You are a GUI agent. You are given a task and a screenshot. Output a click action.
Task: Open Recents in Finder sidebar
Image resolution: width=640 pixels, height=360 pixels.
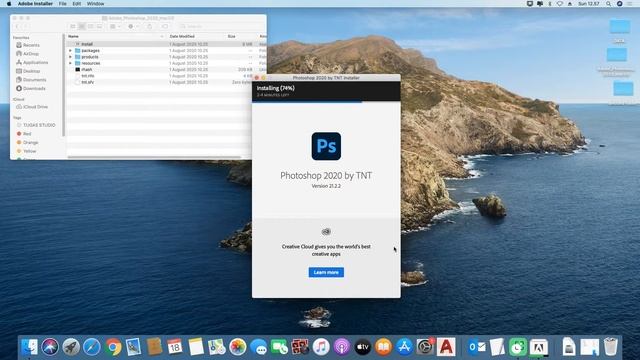coord(31,45)
